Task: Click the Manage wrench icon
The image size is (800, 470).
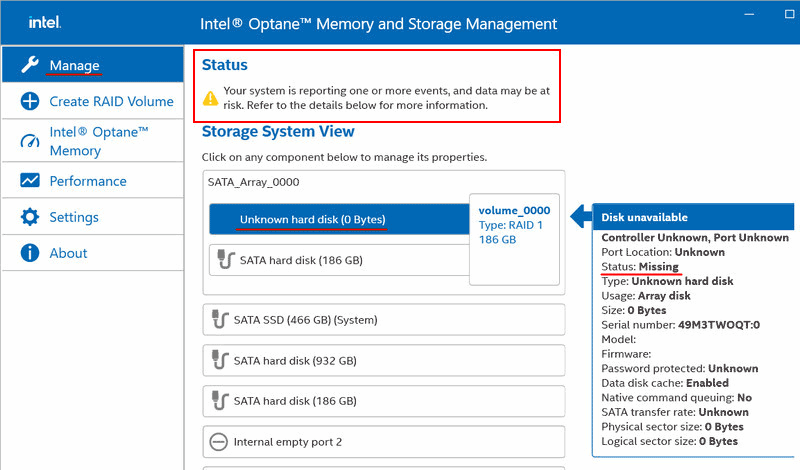Action: pyautogui.click(x=30, y=65)
